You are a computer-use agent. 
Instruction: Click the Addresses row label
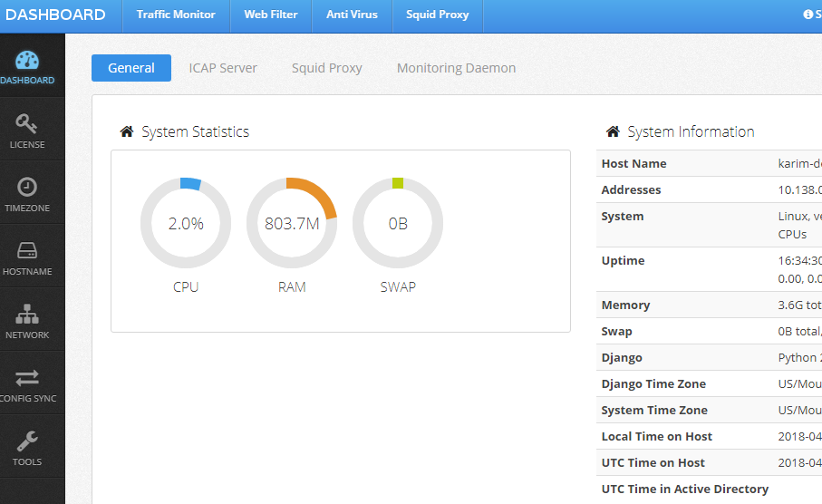click(631, 189)
